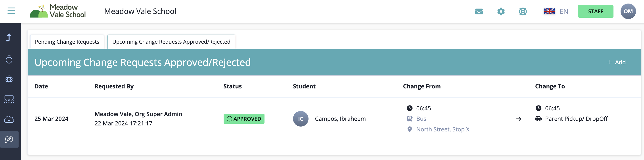Click student name Campos, Ibraheem

340,119
